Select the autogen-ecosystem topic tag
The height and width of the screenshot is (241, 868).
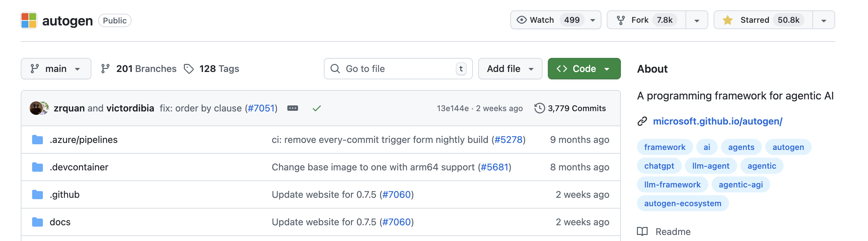coord(683,204)
